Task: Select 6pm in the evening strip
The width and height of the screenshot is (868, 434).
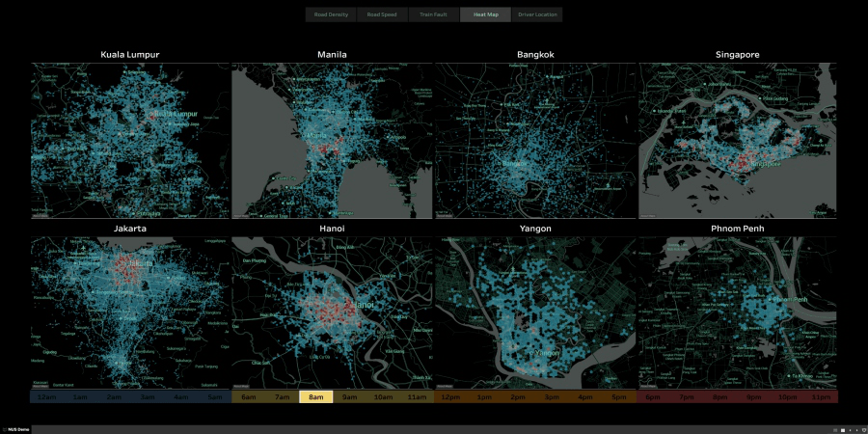Action: [653, 397]
